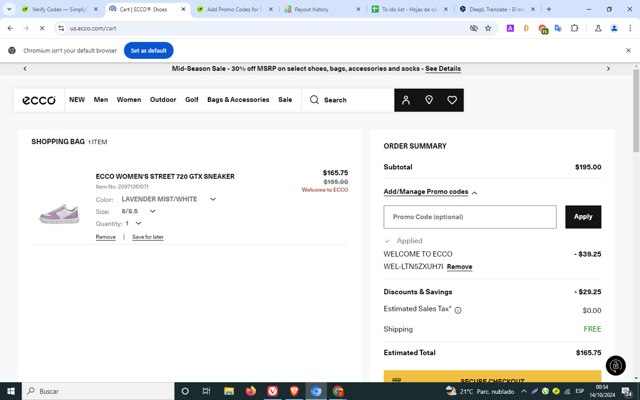Click the site information icon in address bar
The image size is (640, 400).
tap(61, 28)
